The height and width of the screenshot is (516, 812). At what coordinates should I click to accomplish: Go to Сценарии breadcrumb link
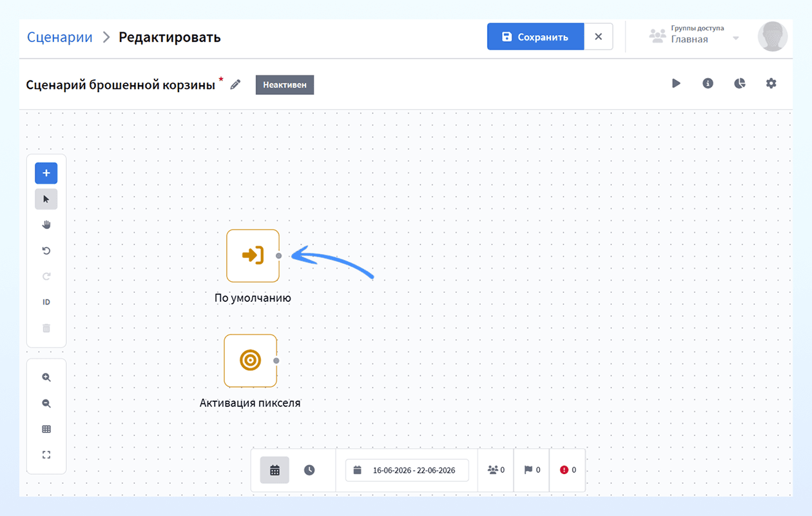click(x=60, y=37)
